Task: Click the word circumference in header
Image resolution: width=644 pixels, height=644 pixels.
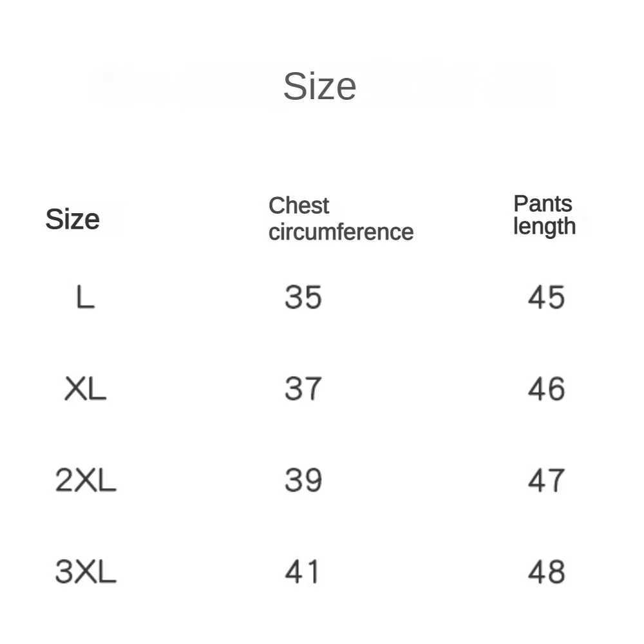Action: [x=341, y=232]
